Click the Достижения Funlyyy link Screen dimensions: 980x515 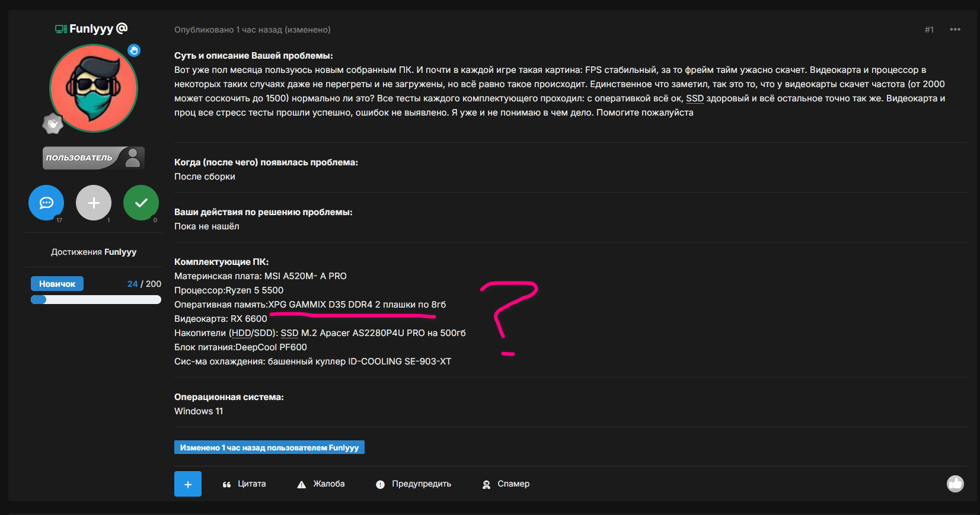point(94,252)
